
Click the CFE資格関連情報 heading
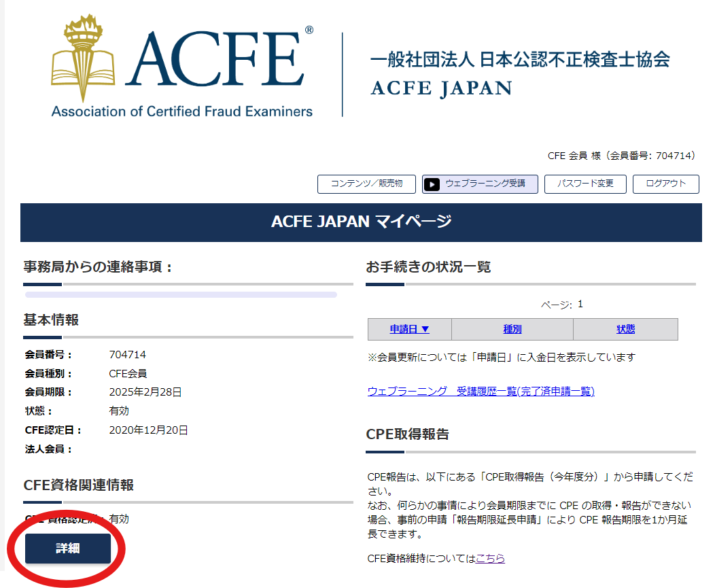coord(78,485)
